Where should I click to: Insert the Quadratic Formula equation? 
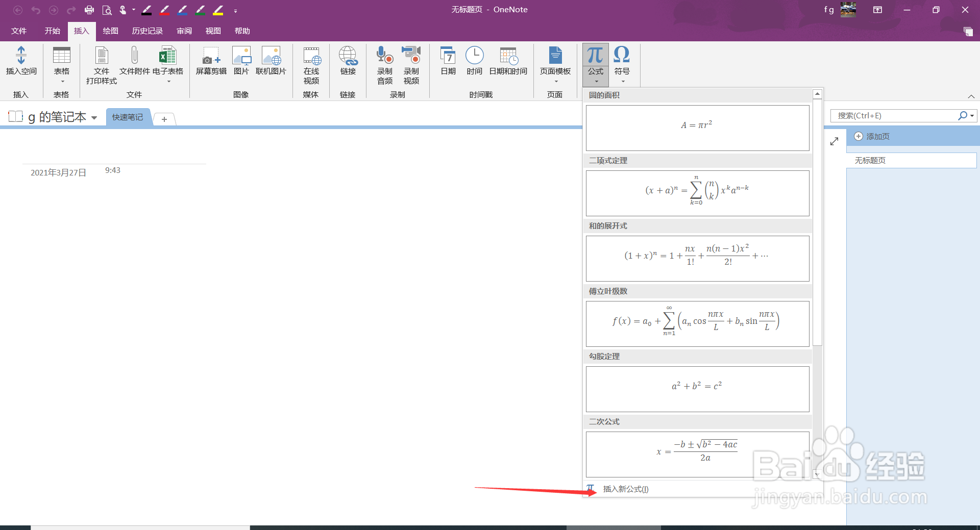[697, 455]
